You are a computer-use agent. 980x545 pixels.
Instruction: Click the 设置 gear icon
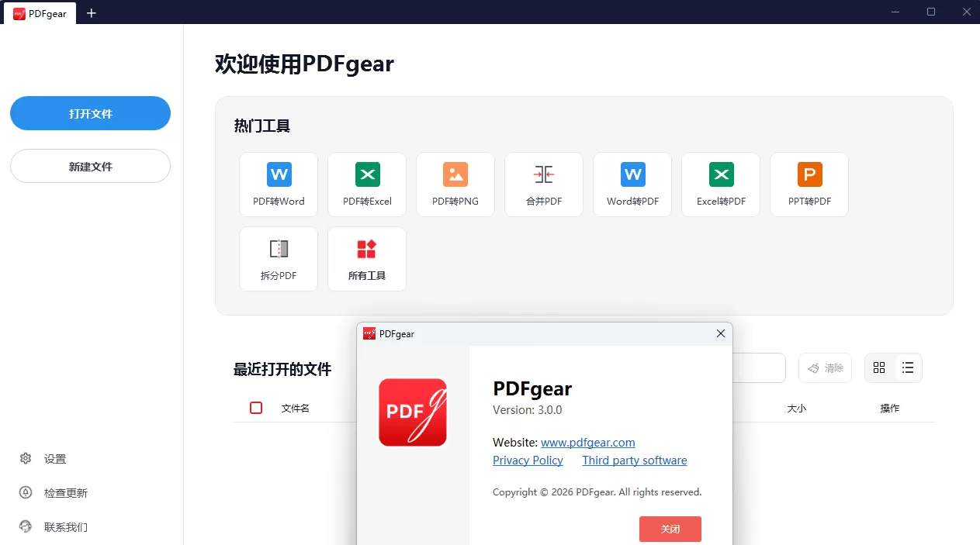coord(26,458)
